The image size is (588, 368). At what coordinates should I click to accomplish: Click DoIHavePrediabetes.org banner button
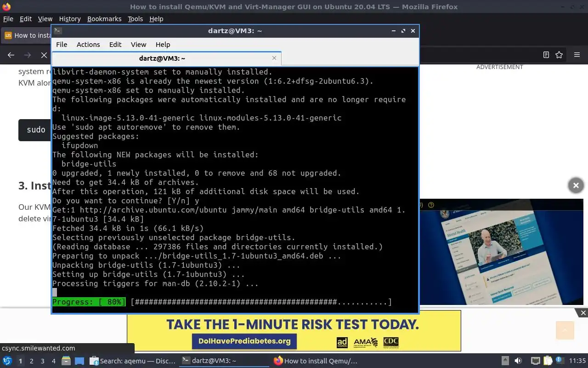point(244,341)
